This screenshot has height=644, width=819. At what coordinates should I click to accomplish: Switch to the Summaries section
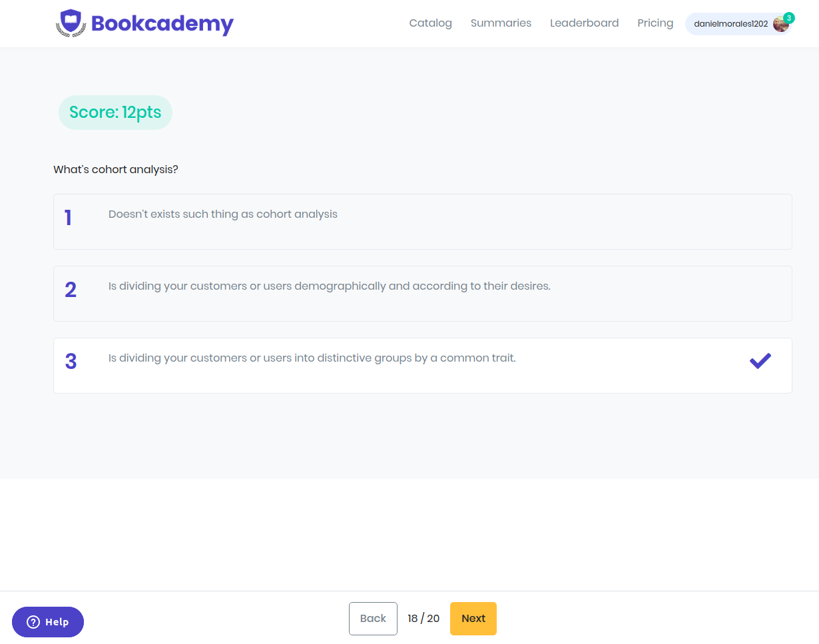click(x=501, y=23)
